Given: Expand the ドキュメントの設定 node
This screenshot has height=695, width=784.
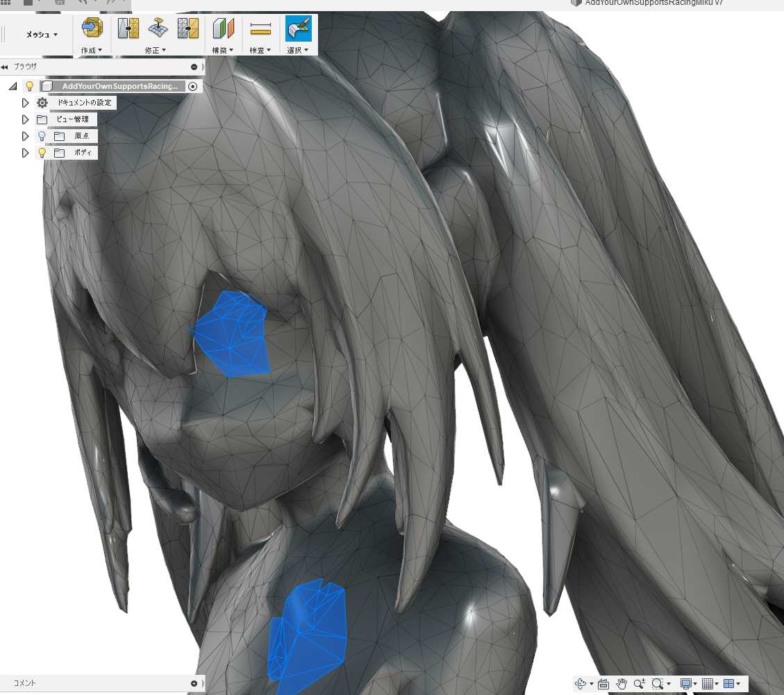Looking at the screenshot, I should point(25,103).
